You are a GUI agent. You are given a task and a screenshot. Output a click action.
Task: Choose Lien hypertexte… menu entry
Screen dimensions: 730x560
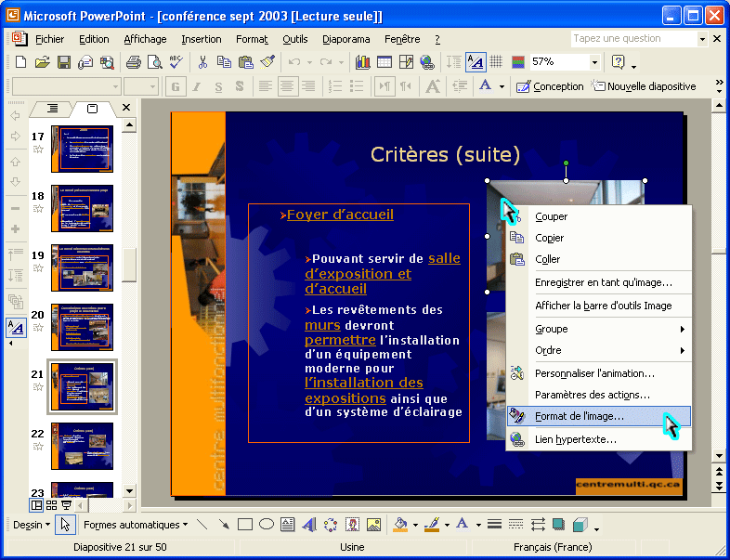[x=599, y=439]
